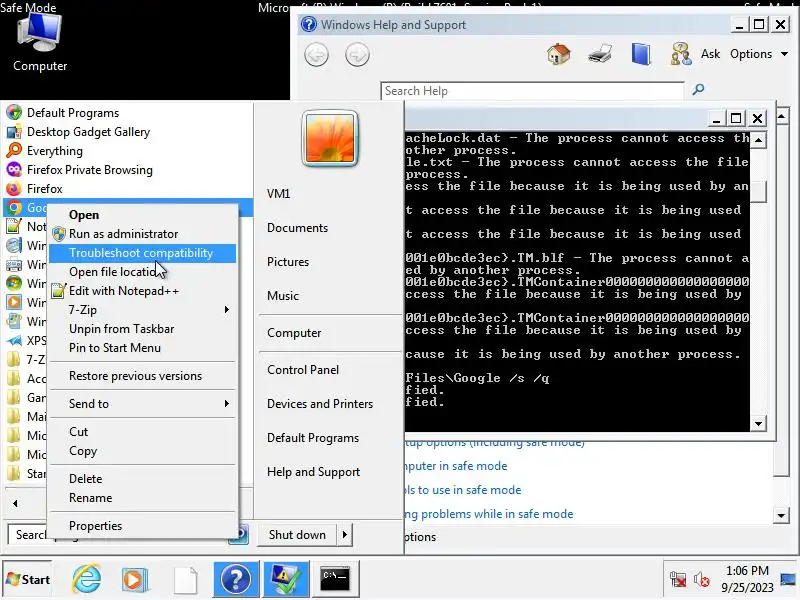Expand the Send to submenu
The width and height of the screenshot is (800, 600).
point(143,404)
